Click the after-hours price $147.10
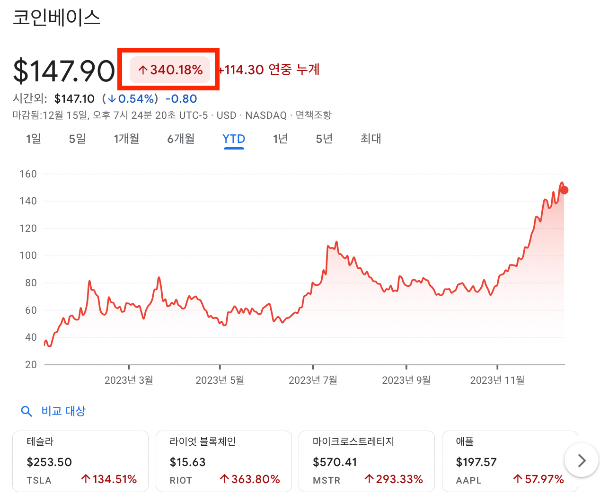 click(74, 99)
